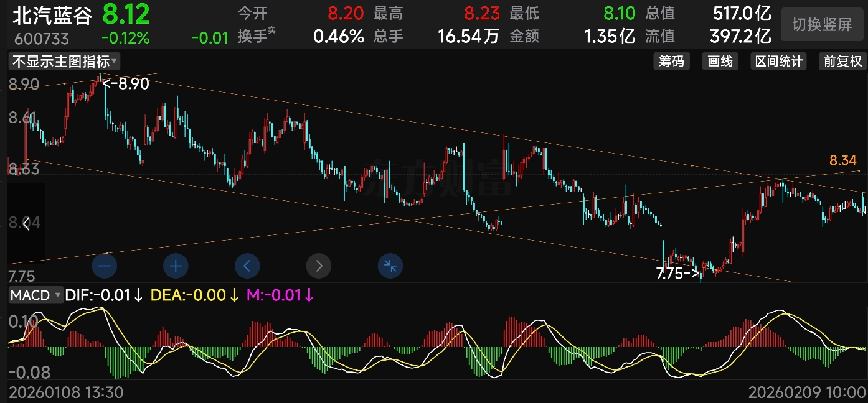Zoom in the chart with plus icon

tap(176, 266)
